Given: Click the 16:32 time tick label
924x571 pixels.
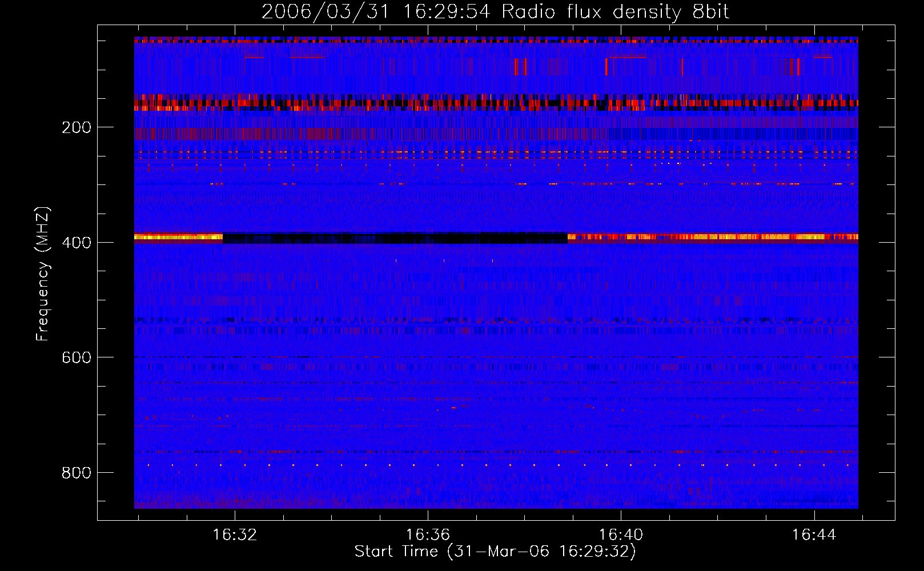Looking at the screenshot, I should pos(235,535).
